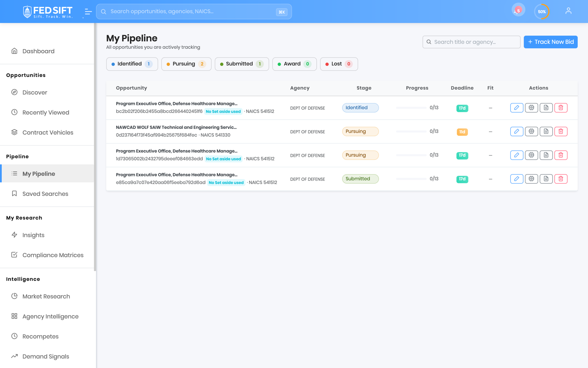Open Saved Searches
This screenshot has width=588, height=368.
point(47,194)
